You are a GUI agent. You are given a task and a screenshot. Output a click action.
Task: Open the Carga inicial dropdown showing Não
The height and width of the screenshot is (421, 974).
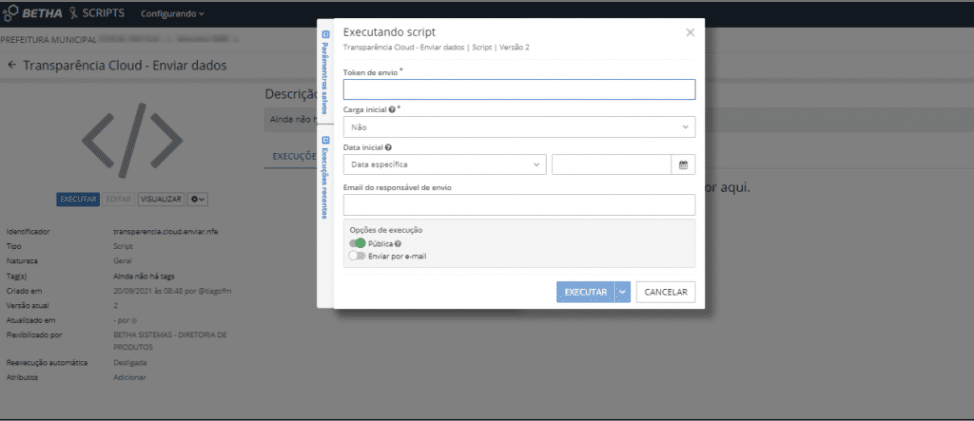click(518, 127)
